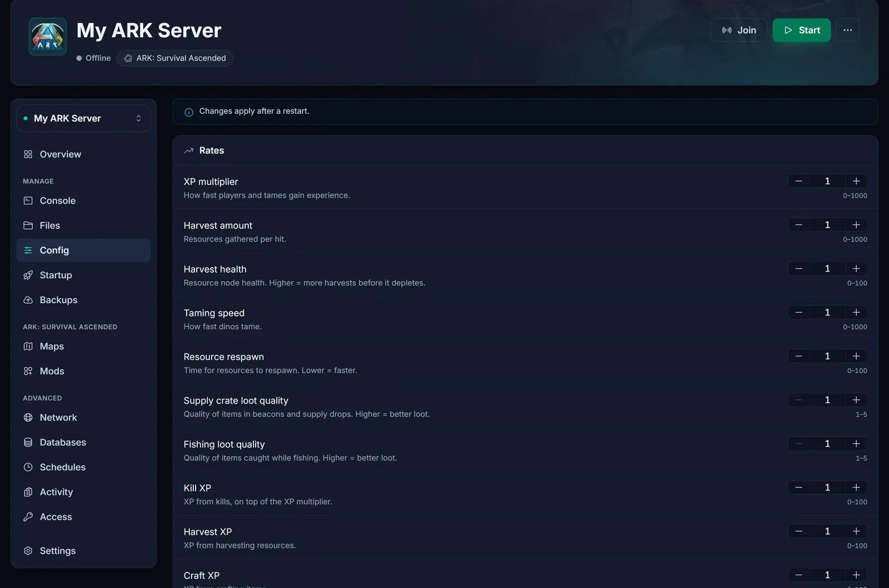
Task: Click the Taming speed label
Action: [214, 313]
